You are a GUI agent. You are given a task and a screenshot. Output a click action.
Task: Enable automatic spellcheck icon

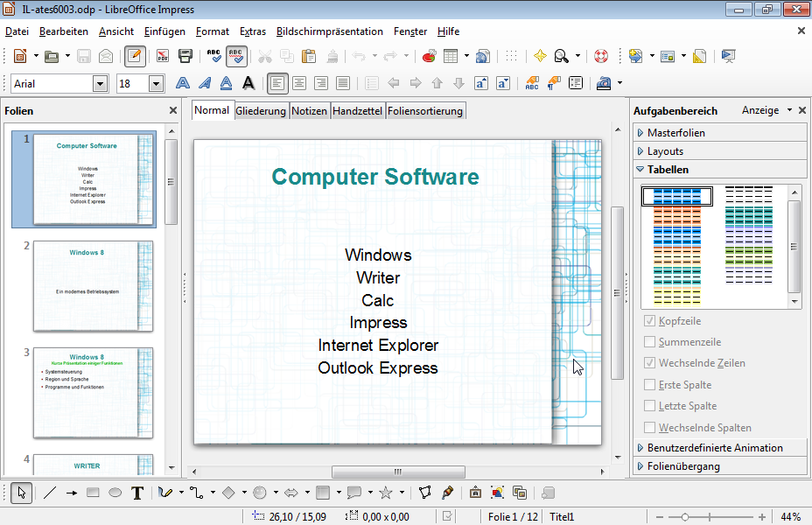(235, 55)
